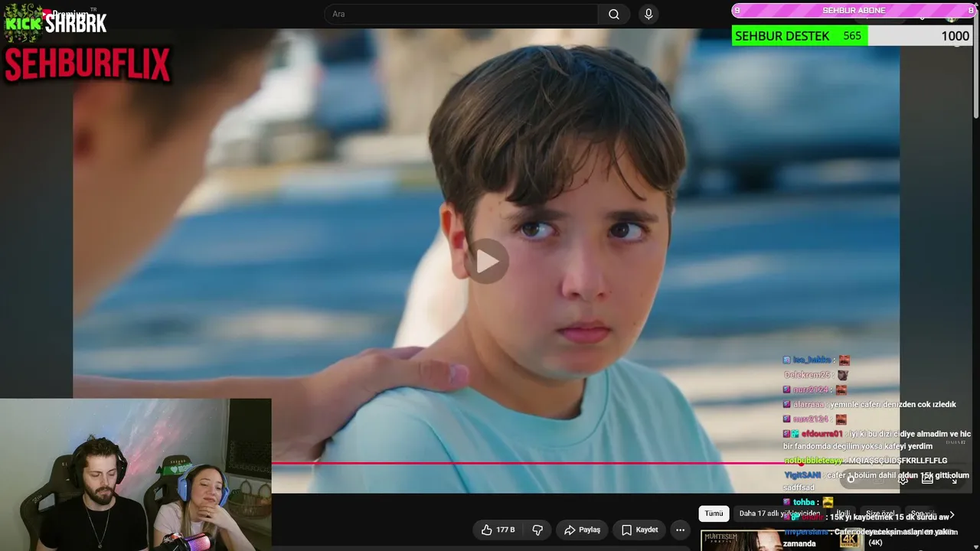Select the Daha 17 adlı yükleyiciden chip
The height and width of the screenshot is (551, 980).
tap(779, 514)
